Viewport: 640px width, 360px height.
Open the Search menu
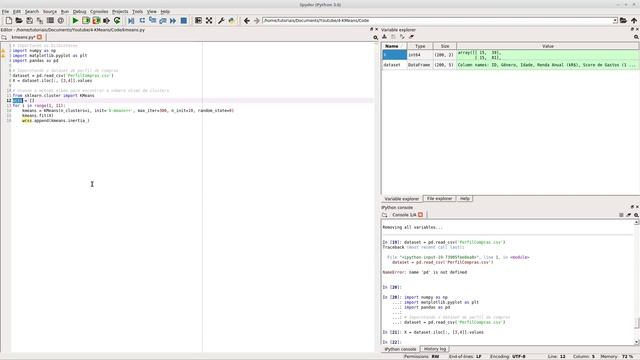point(32,11)
